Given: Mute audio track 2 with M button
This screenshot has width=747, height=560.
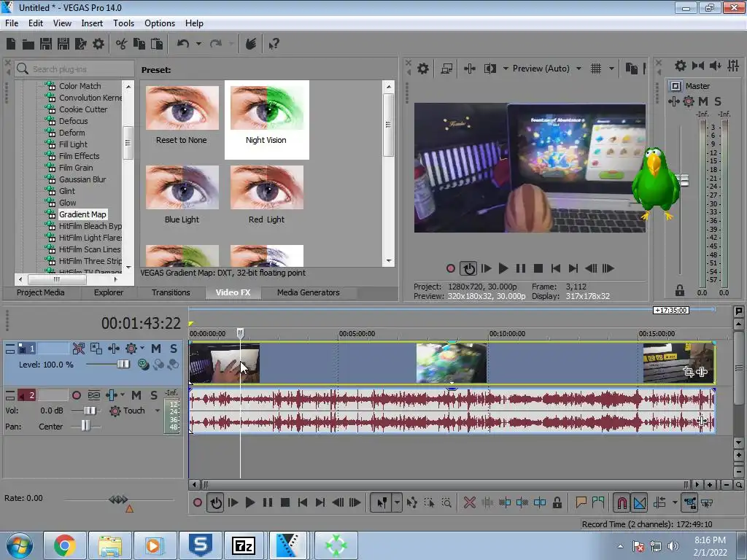Looking at the screenshot, I should tap(136, 395).
